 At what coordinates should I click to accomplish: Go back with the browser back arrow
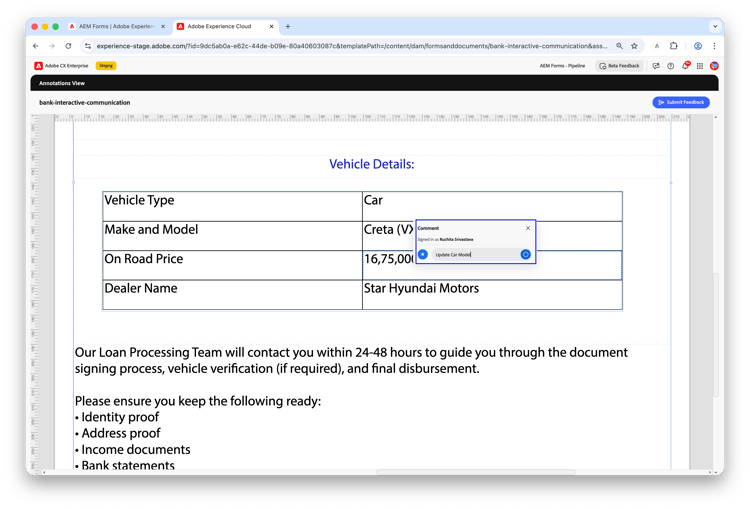click(36, 46)
